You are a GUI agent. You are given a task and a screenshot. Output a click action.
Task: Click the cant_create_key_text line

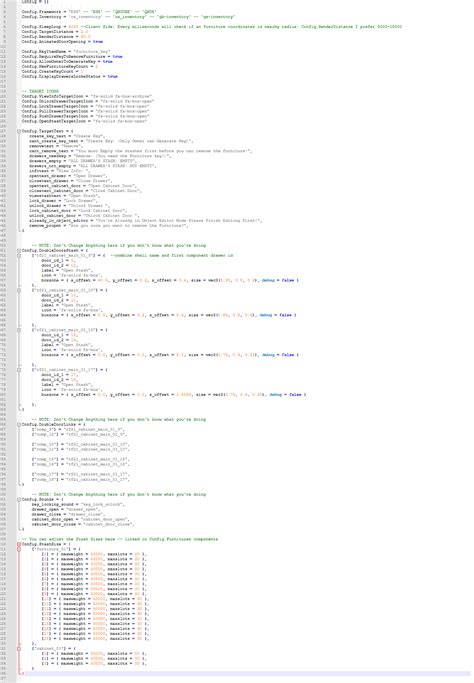[x=111, y=141]
